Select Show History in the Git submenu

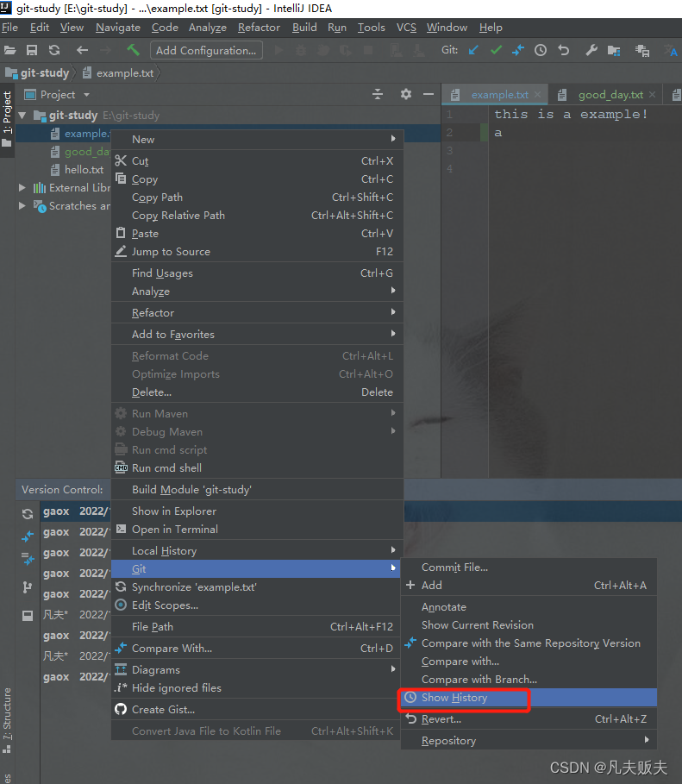[x=529, y=698]
